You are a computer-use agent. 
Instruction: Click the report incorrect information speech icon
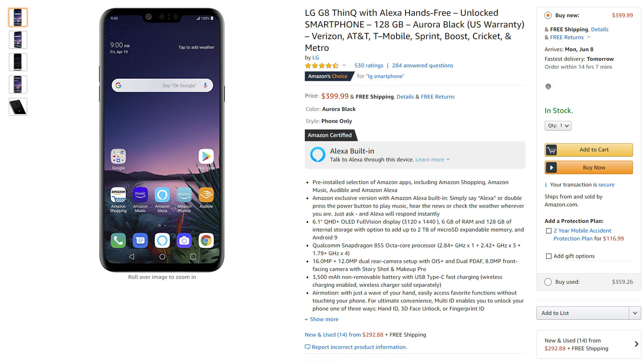point(307,347)
